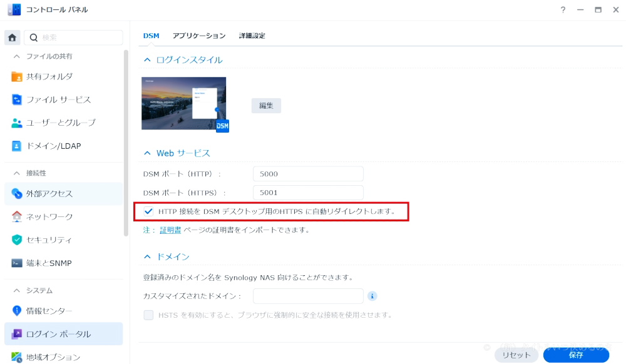Screen dimensions: 626x364
Task: Open 共有フォルダ via its orange folder icon
Action: point(17,76)
